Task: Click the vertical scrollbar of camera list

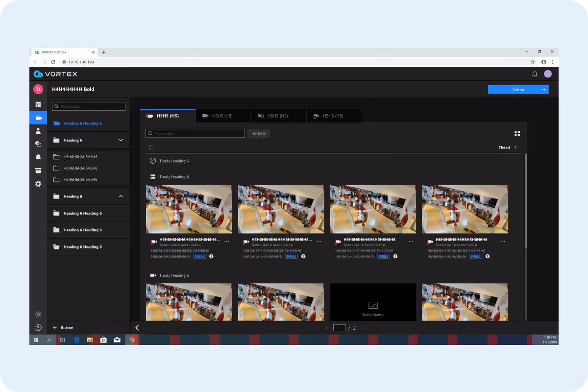Action: 526,201
